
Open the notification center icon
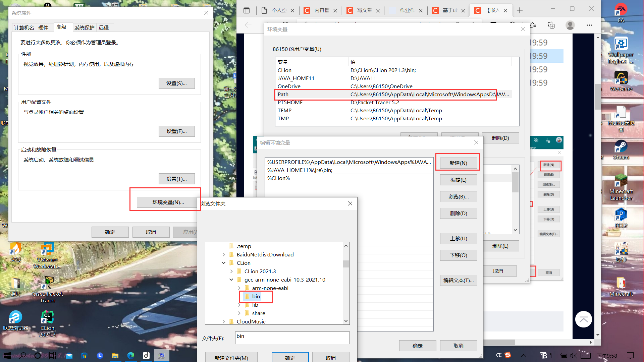tap(630, 356)
